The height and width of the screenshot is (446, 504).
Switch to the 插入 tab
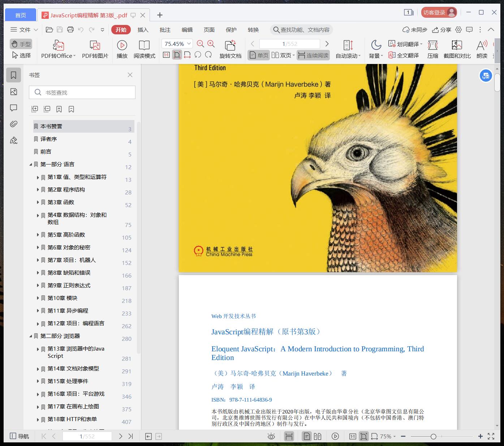[143, 30]
